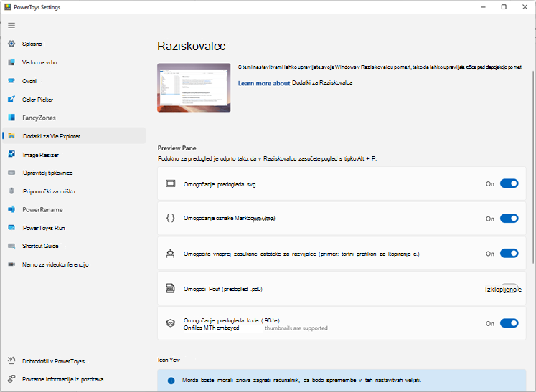Click 'thumbnails are supported' description text
Screen dimensions: 536x392
tap(296, 328)
